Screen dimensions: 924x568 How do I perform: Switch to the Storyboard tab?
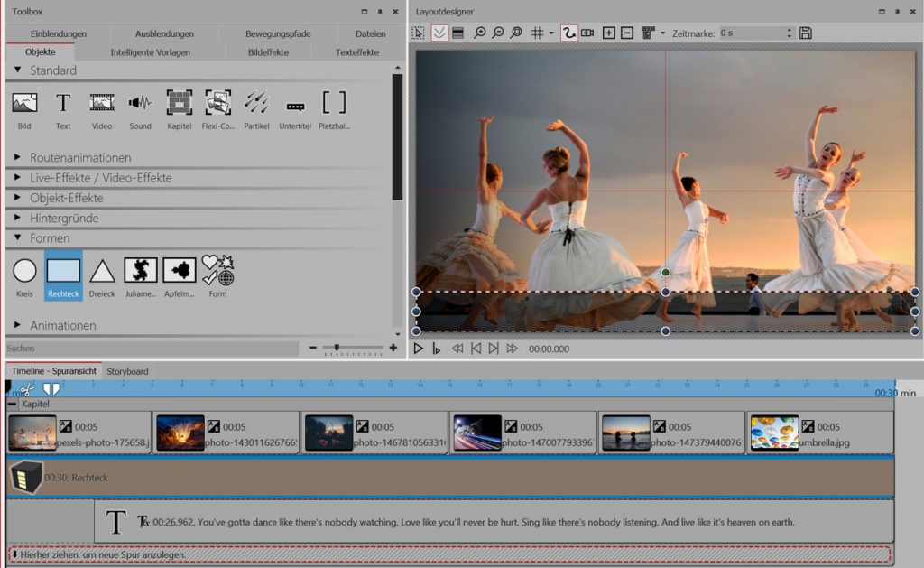(x=127, y=371)
